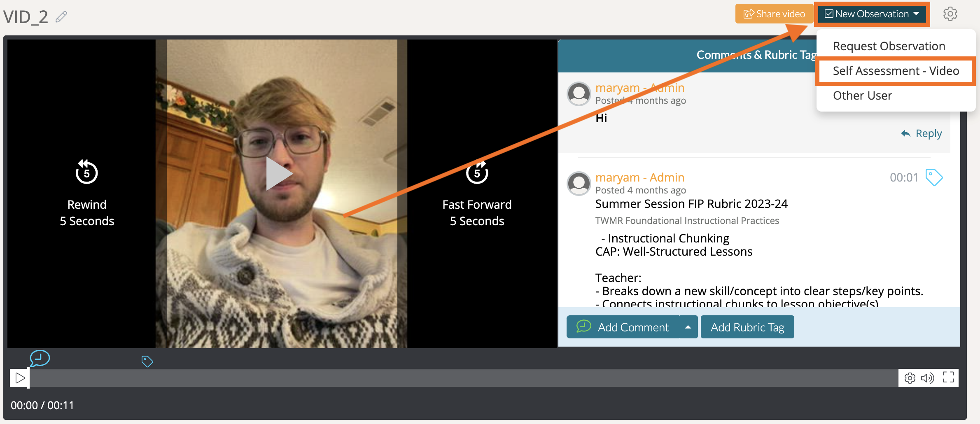Click the large play button on the video
980x424 pixels.
coord(279,174)
